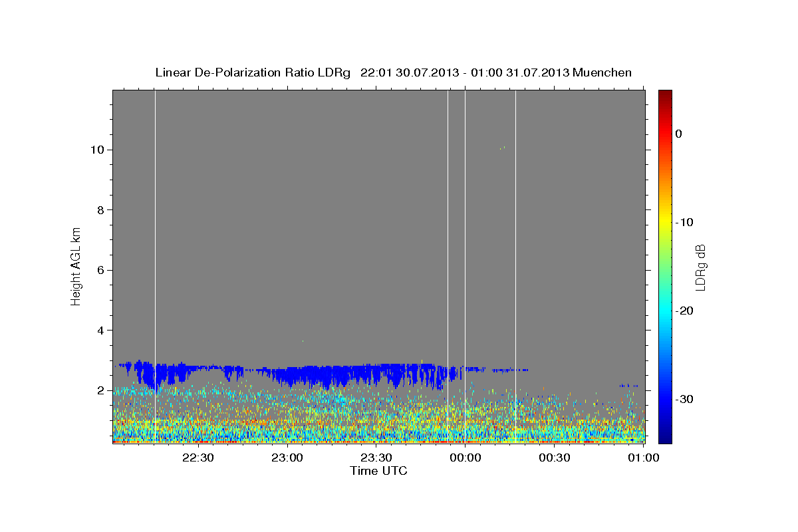
Task: Click the height label '10'
Action: [97, 150]
